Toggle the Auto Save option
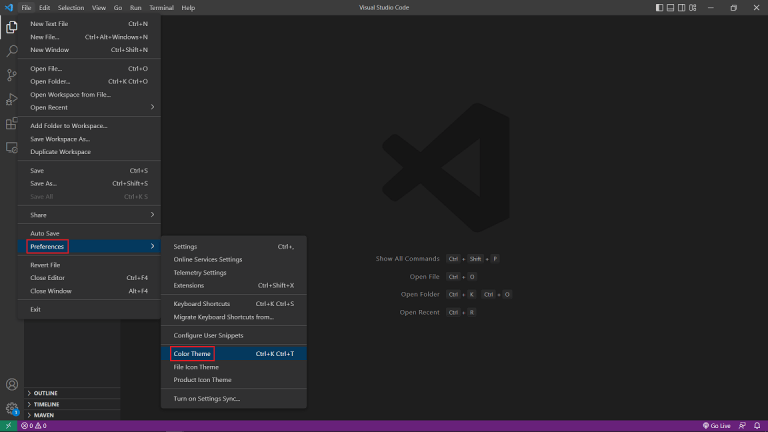This screenshot has height=432, width=768. pyautogui.click(x=45, y=233)
